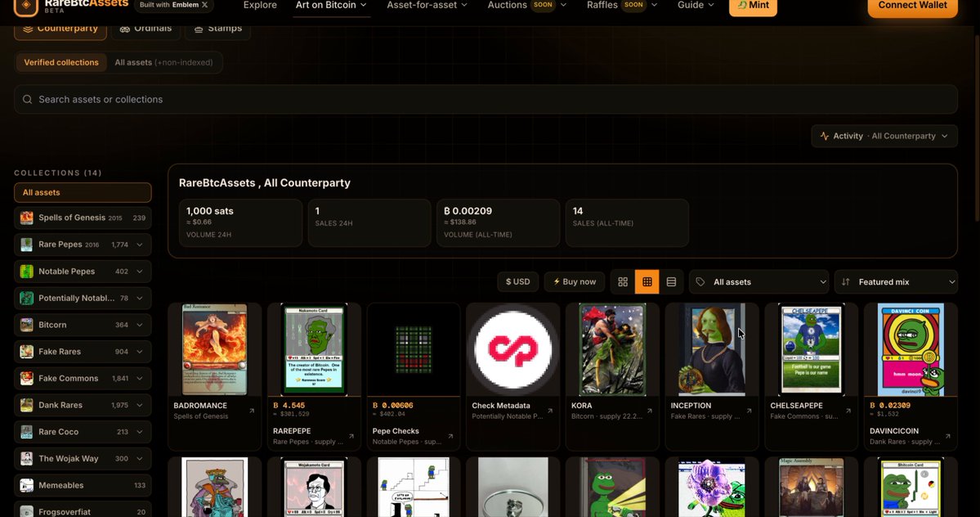The image size is (980, 517).
Task: Expand the Rare Pepes collection chevron
Action: coord(140,245)
